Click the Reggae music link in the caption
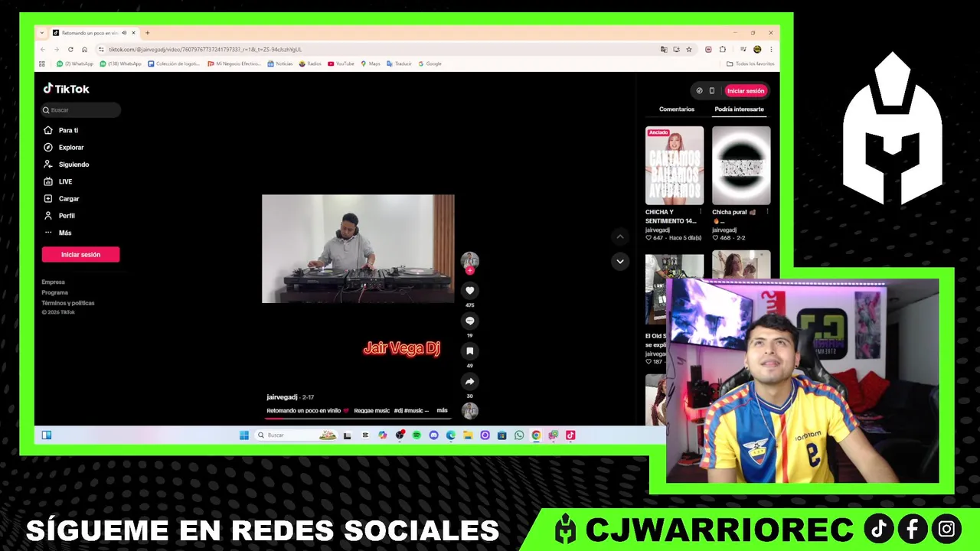Screen dimensions: 980x551 [371, 411]
